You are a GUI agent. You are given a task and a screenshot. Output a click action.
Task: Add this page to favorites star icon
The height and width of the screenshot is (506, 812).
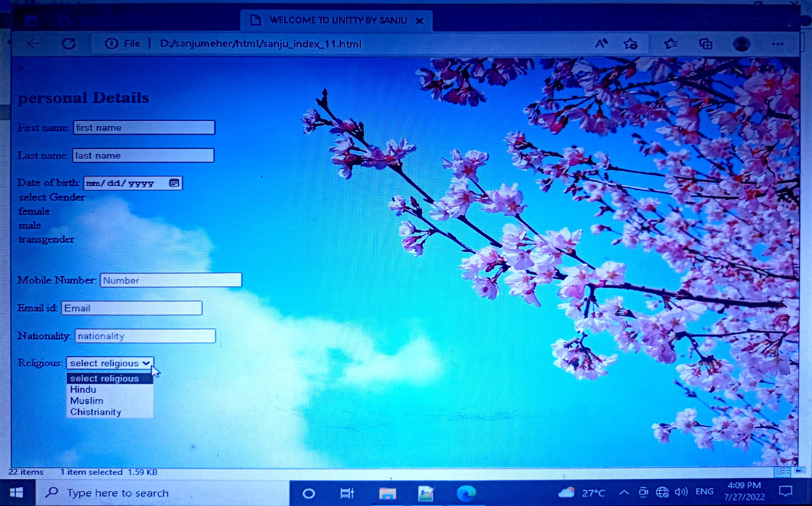pyautogui.click(x=630, y=44)
